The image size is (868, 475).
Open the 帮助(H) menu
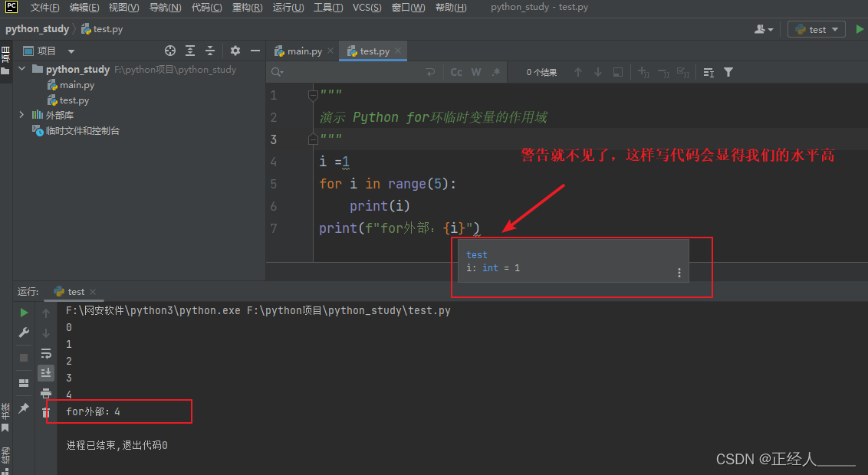[x=451, y=8]
